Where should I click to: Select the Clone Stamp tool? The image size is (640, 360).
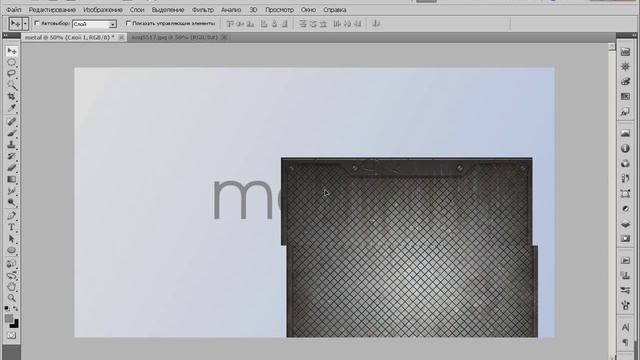[11, 144]
